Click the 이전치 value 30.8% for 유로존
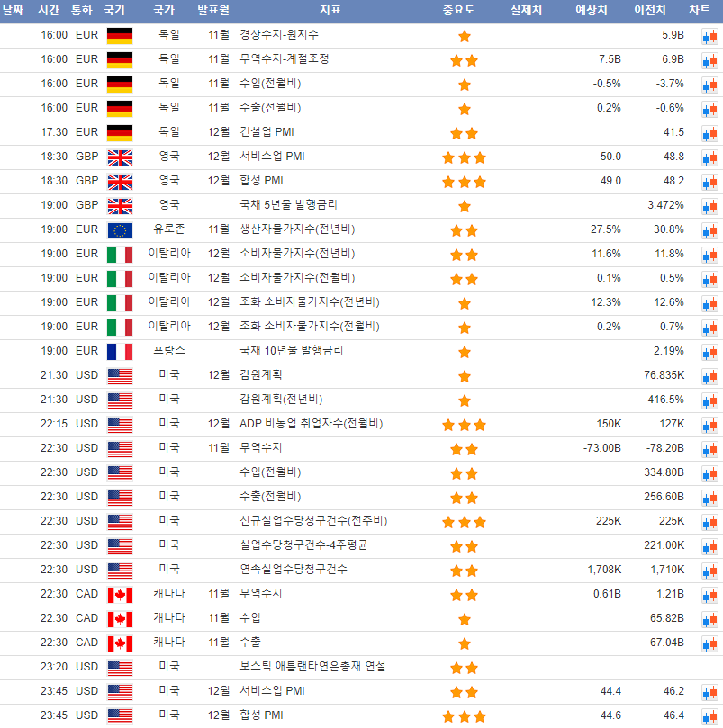The image size is (723, 728). pos(668,229)
